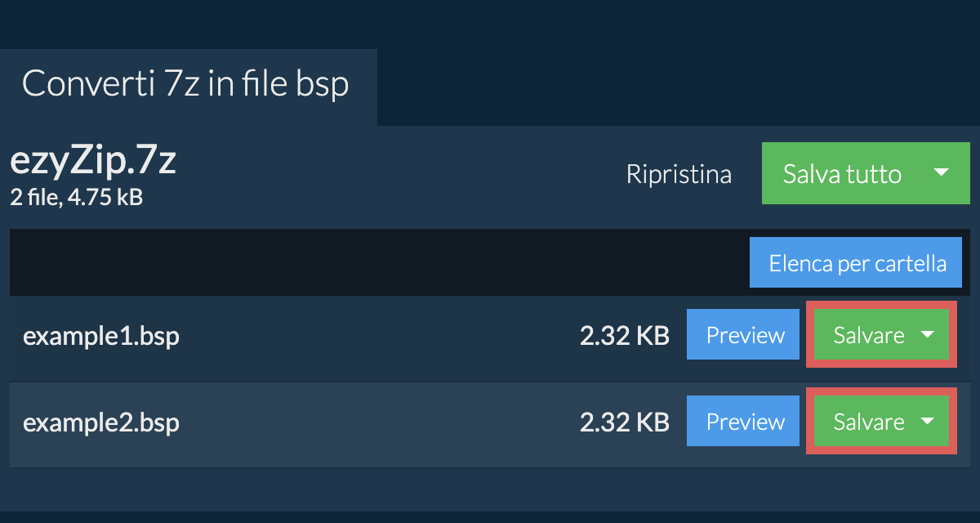Click the example2.bsp file name
The image size is (980, 523).
click(100, 422)
